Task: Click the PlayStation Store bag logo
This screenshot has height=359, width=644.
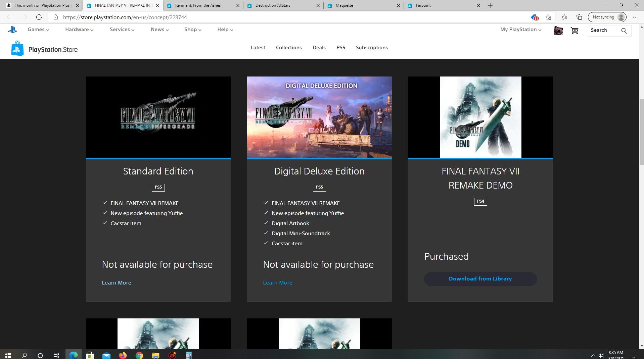Action: click(17, 49)
